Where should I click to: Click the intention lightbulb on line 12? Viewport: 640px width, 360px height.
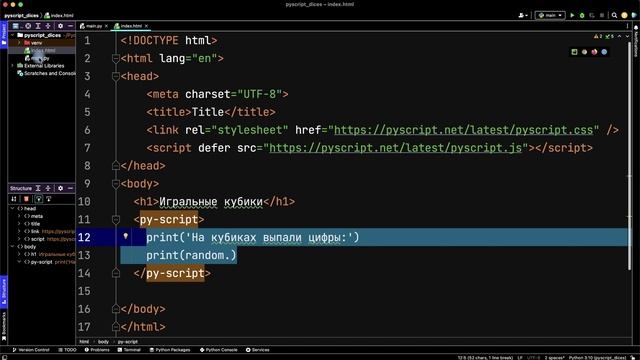click(126, 236)
